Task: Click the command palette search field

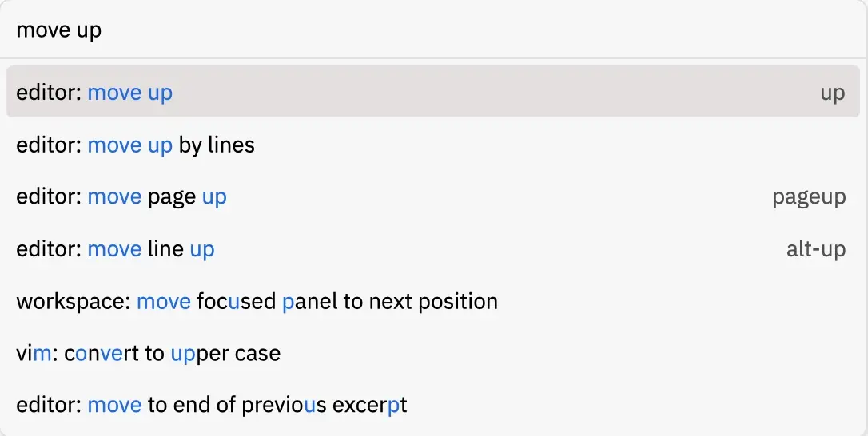Action: click(x=433, y=30)
